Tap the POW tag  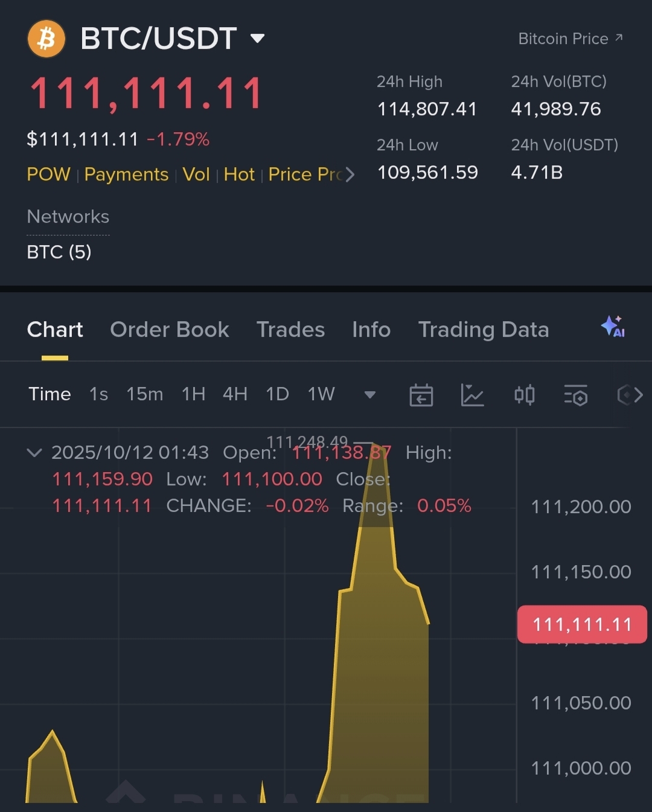tap(48, 174)
